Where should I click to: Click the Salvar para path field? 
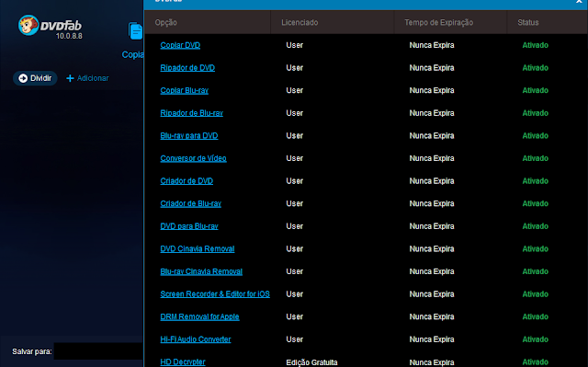coord(98,351)
